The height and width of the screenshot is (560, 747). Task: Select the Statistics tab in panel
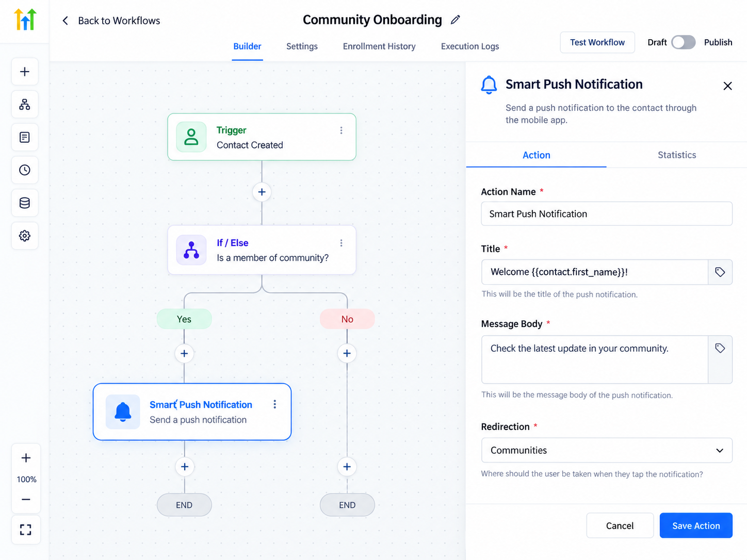point(677,155)
